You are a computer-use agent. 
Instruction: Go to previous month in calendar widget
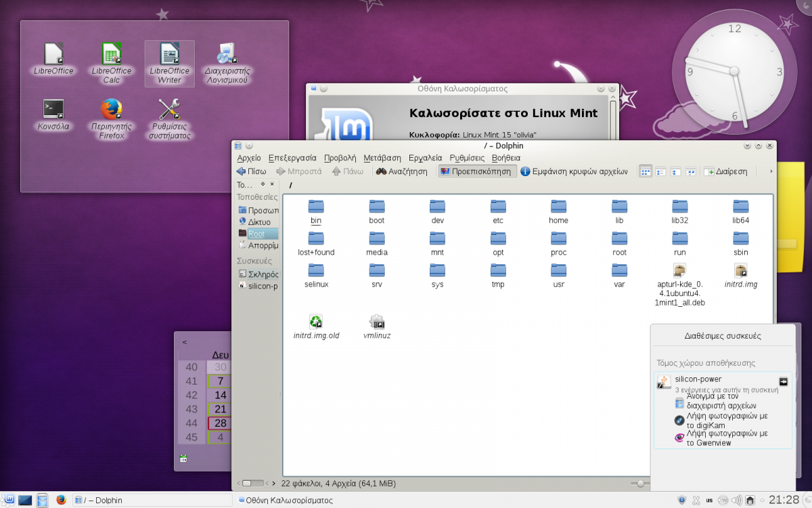(185, 342)
